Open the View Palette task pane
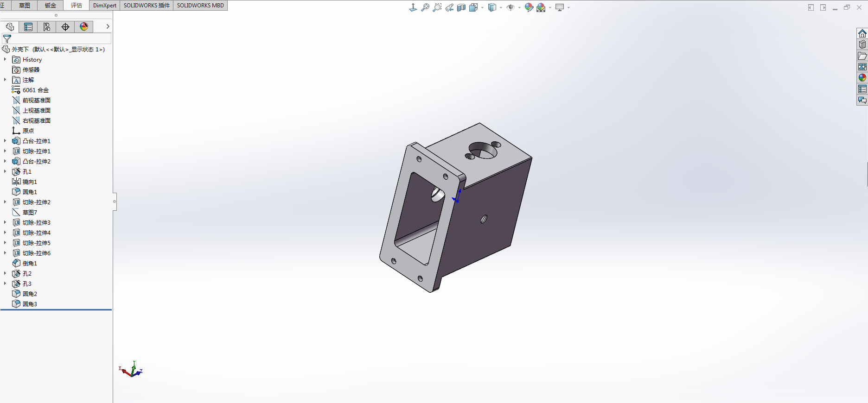 pyautogui.click(x=862, y=67)
